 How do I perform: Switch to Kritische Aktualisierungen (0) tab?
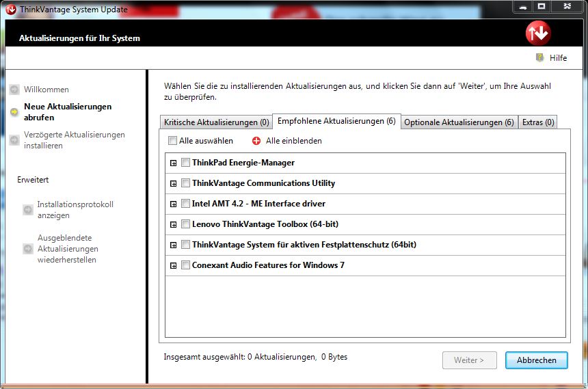[216, 122]
